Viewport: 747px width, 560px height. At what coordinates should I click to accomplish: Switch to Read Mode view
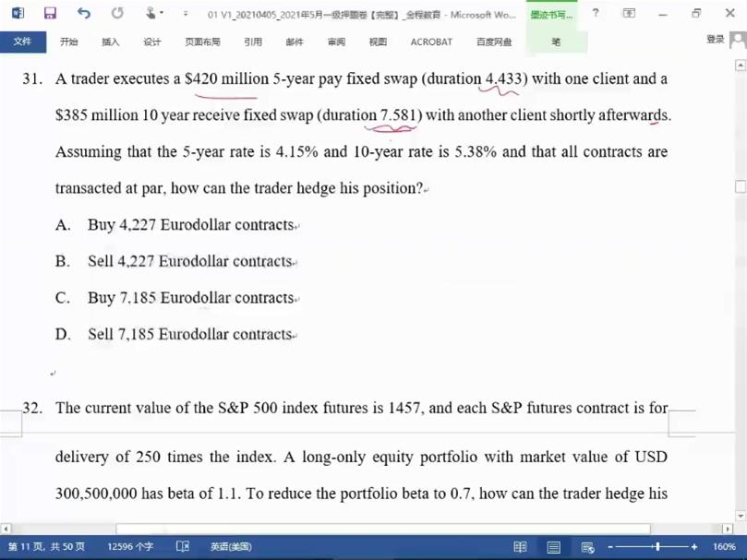click(x=520, y=547)
